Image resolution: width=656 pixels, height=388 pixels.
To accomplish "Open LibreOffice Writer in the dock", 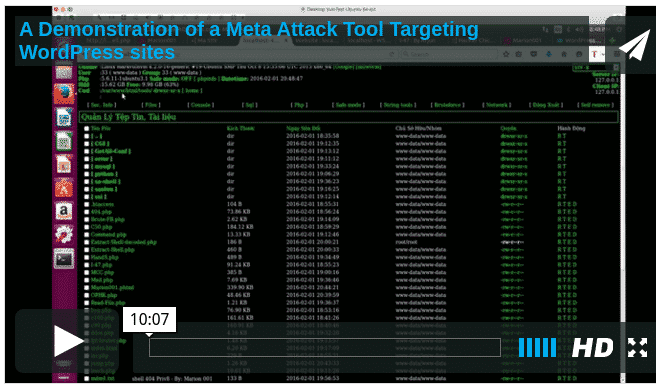I will pyautogui.click(x=64, y=117).
